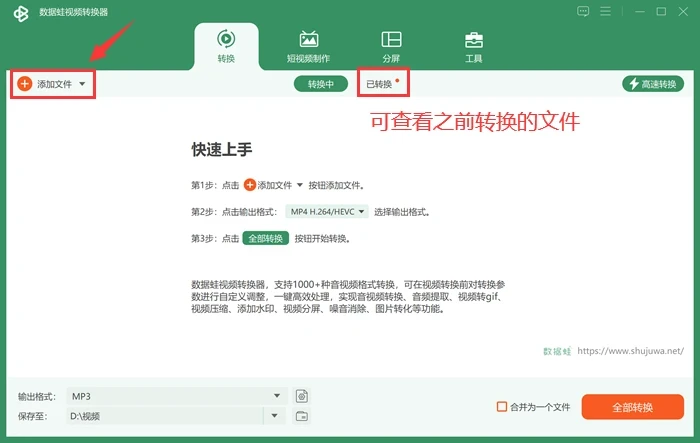
Task: Open the feedback message icon in title bar
Action: coord(583,11)
